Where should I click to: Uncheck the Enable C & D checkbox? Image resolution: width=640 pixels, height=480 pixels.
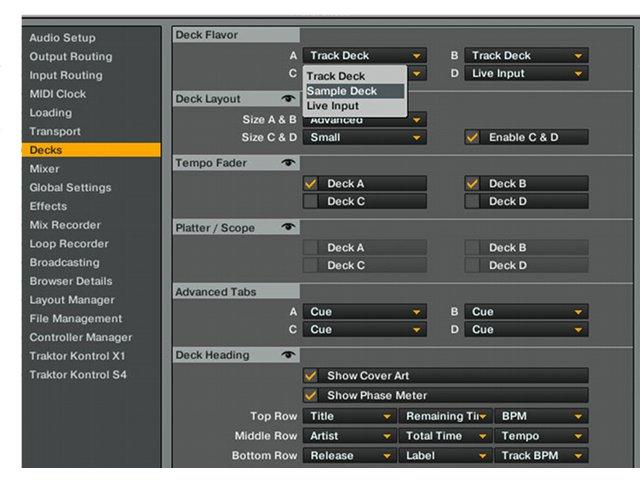472,137
